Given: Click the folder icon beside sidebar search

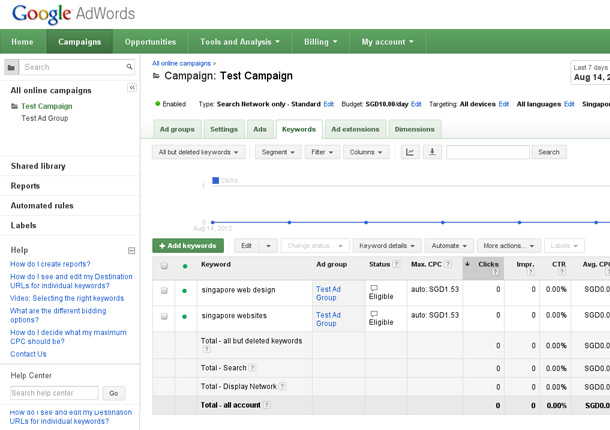Looking at the screenshot, I should (x=11, y=67).
